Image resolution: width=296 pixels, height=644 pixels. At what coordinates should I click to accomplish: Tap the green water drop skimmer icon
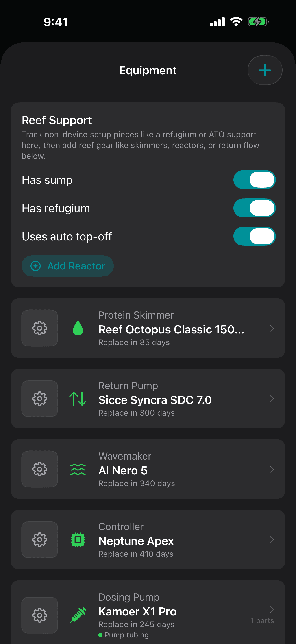click(x=78, y=328)
